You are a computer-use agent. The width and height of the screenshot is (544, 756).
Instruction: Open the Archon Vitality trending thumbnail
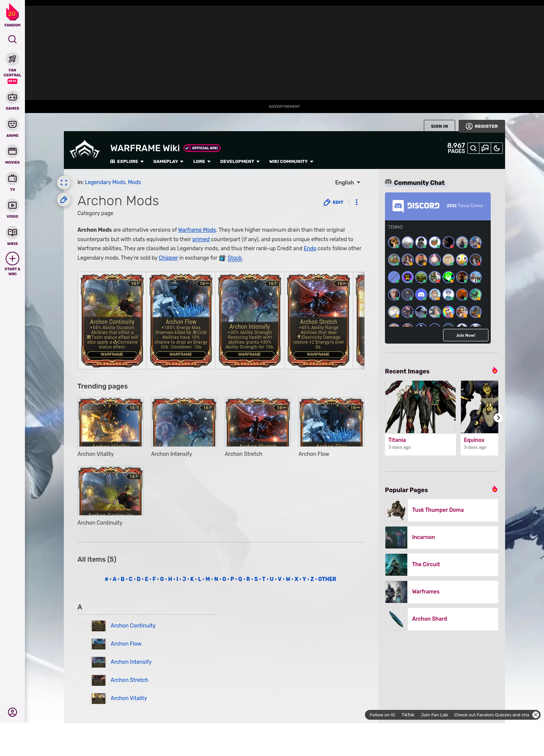[x=110, y=422]
